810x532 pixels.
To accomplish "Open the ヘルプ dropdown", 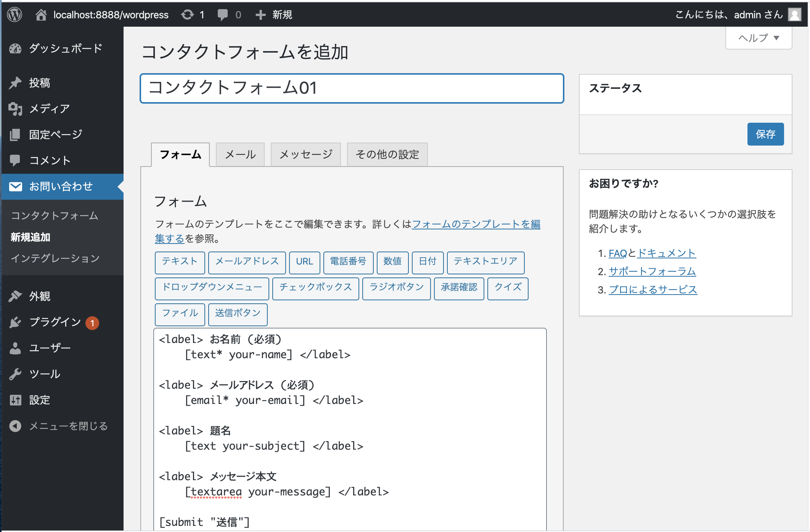I will 758,38.
